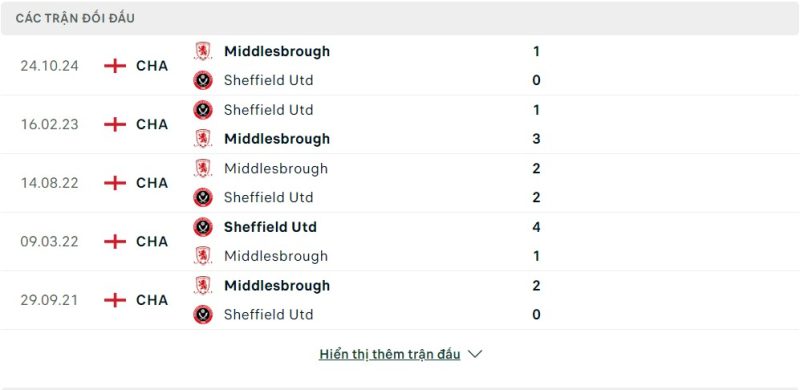
Task: Select the CHA league label for 09.03.22
Action: pos(152,241)
